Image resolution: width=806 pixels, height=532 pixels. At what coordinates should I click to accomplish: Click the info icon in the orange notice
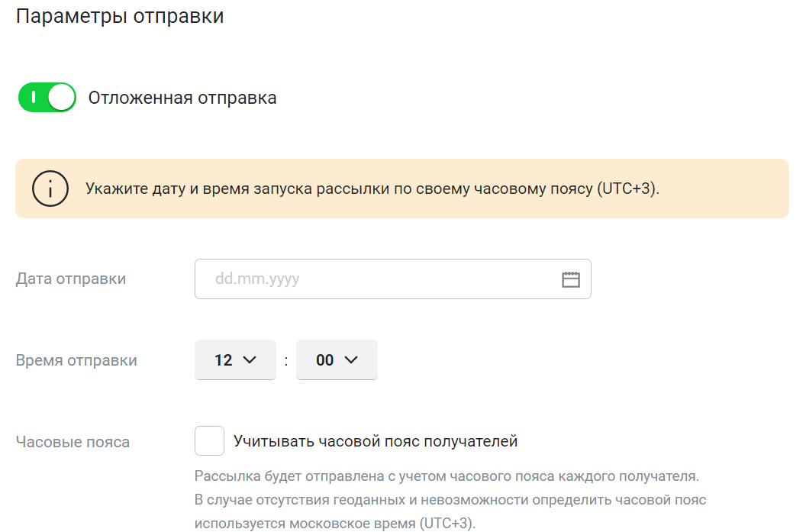[x=50, y=189]
